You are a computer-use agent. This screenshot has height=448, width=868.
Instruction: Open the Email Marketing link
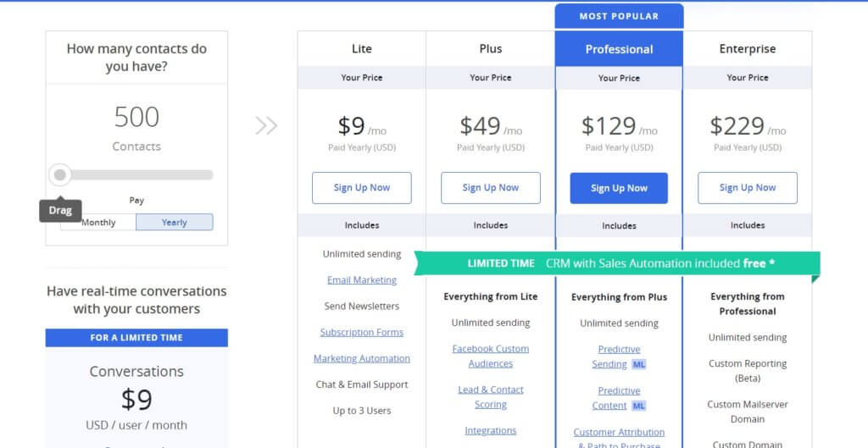point(362,280)
